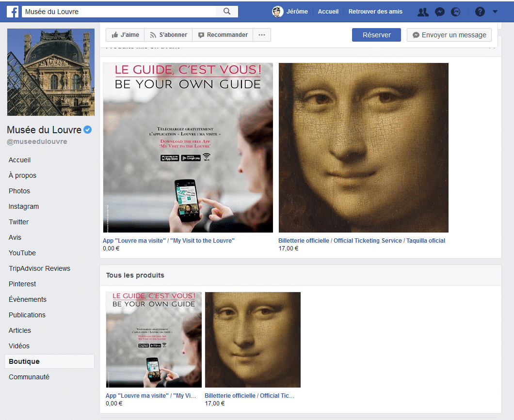Open featured Billetterie officielle ticketing link
This screenshot has width=514, height=420.
tap(362, 241)
